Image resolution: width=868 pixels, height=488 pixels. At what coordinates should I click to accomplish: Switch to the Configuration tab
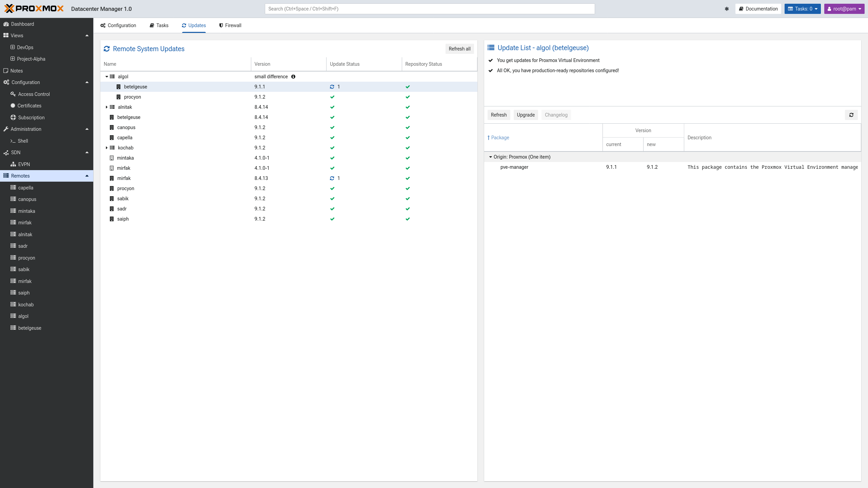(118, 25)
